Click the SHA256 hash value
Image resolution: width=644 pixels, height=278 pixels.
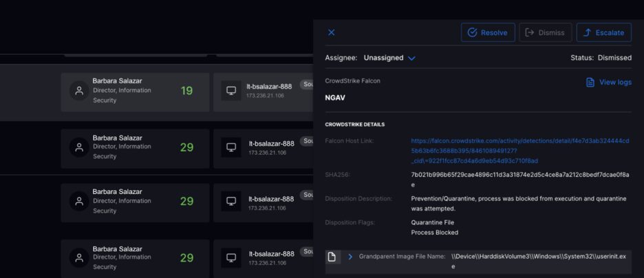tap(519, 180)
